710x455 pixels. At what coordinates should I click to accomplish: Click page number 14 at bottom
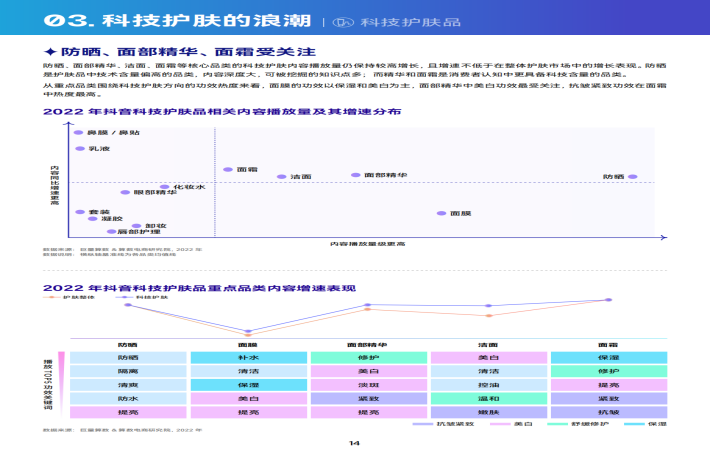click(x=354, y=443)
